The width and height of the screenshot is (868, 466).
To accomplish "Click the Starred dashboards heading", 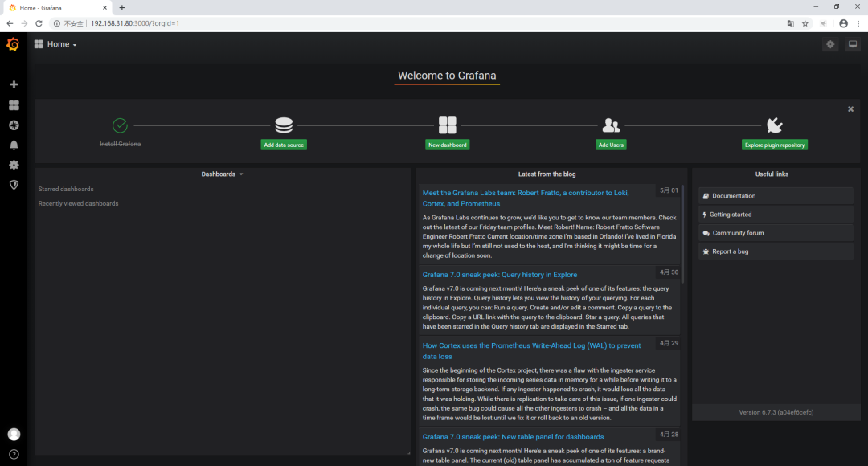I will [x=66, y=190].
